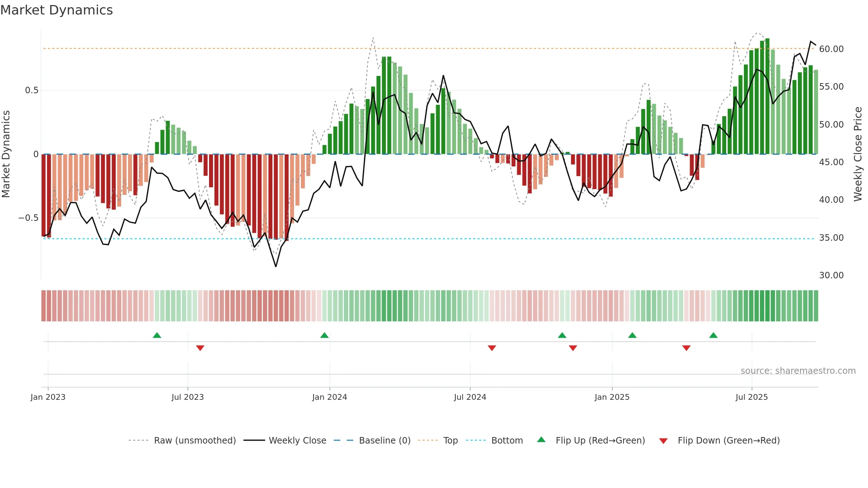Click the Jan 2023 axis label
868x488 pixels.
point(48,397)
